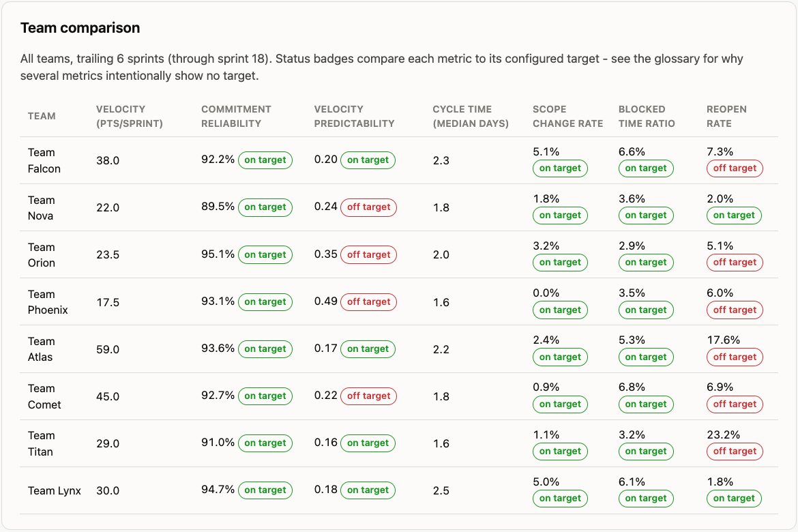Click Team Titan's reopen rate 23.2%
The image size is (798, 532).
(x=723, y=434)
